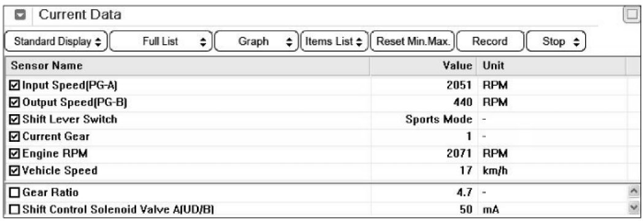
Task: Open the Stop dropdown button
Action: 556,42
